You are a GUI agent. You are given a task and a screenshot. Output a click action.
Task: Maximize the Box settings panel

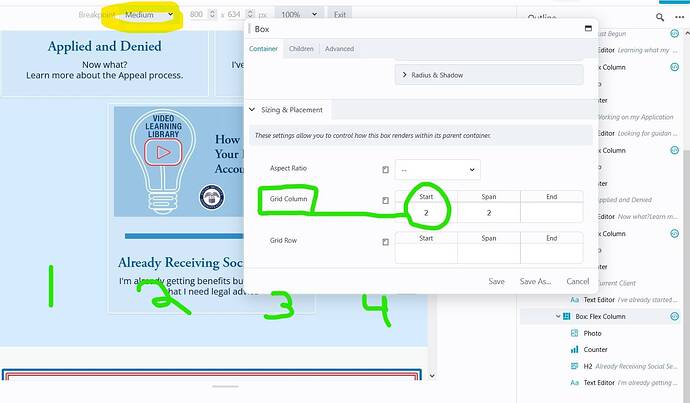coord(588,30)
